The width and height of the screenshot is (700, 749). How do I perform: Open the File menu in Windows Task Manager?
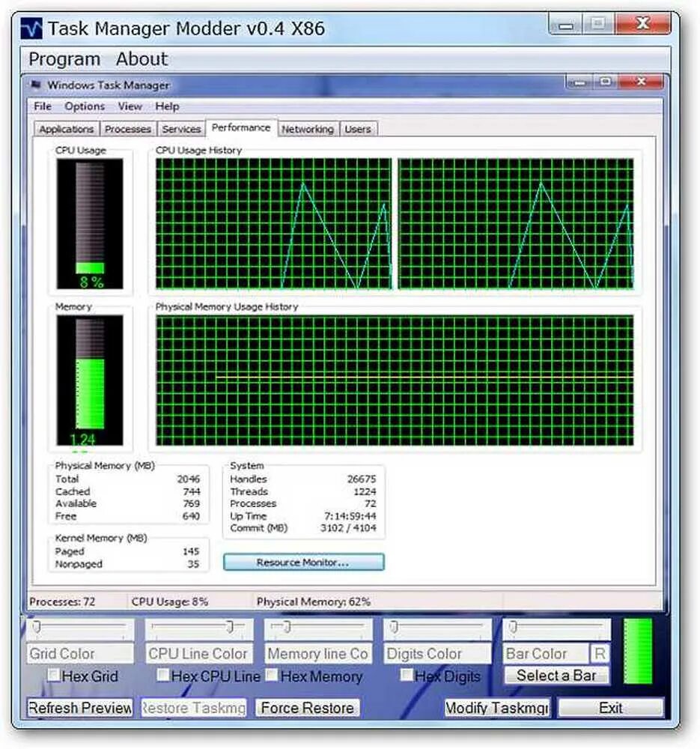[x=43, y=106]
